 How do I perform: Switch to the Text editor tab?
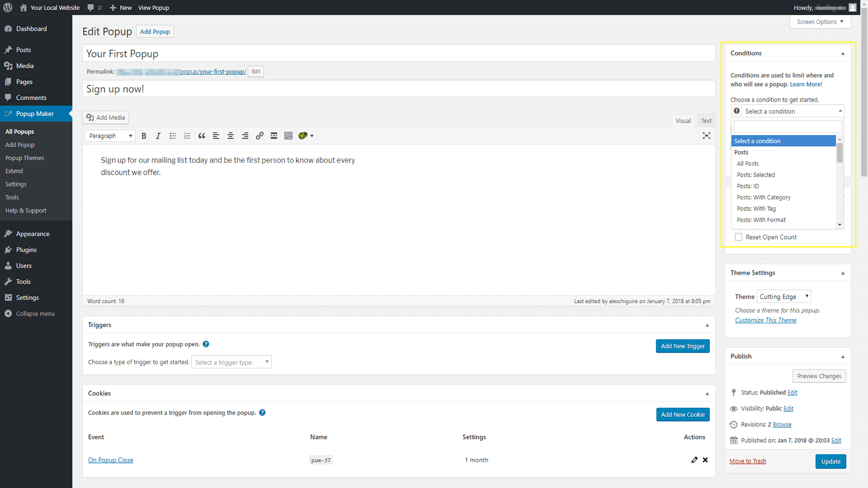click(706, 121)
